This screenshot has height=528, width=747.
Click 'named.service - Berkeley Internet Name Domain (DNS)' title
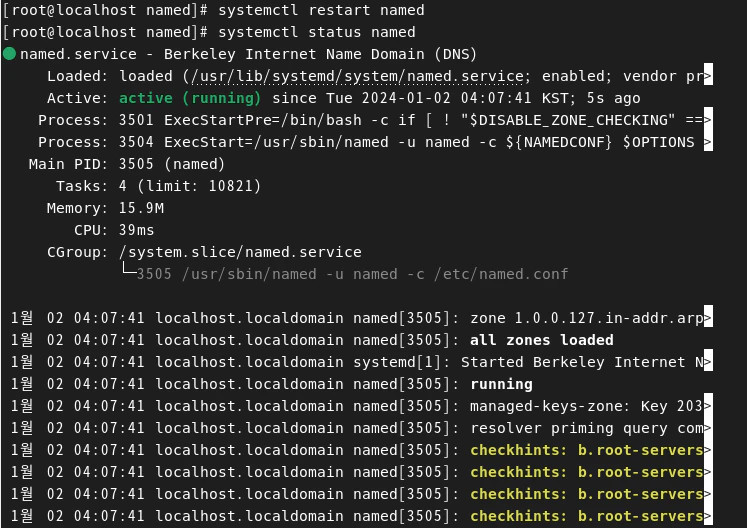click(248, 54)
